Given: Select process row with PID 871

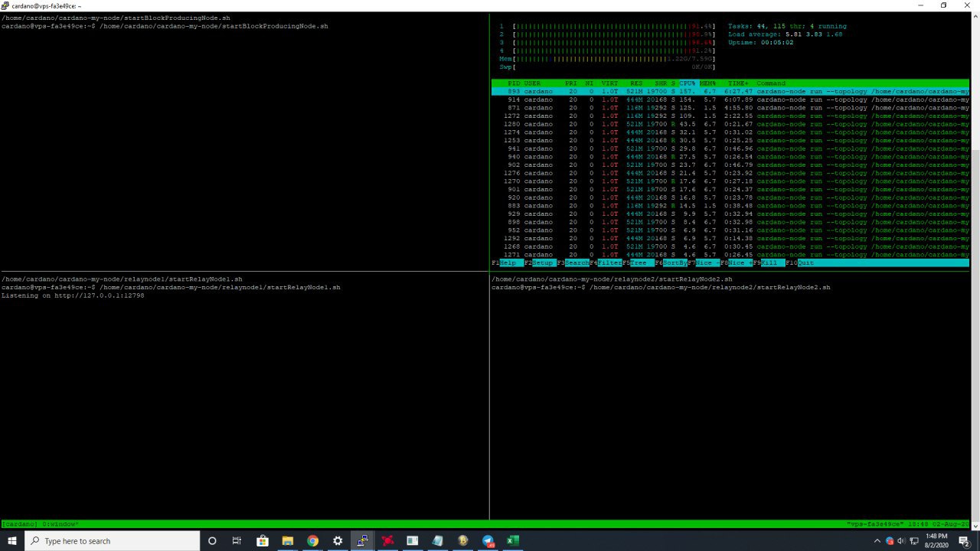Looking at the screenshot, I should point(730,108).
